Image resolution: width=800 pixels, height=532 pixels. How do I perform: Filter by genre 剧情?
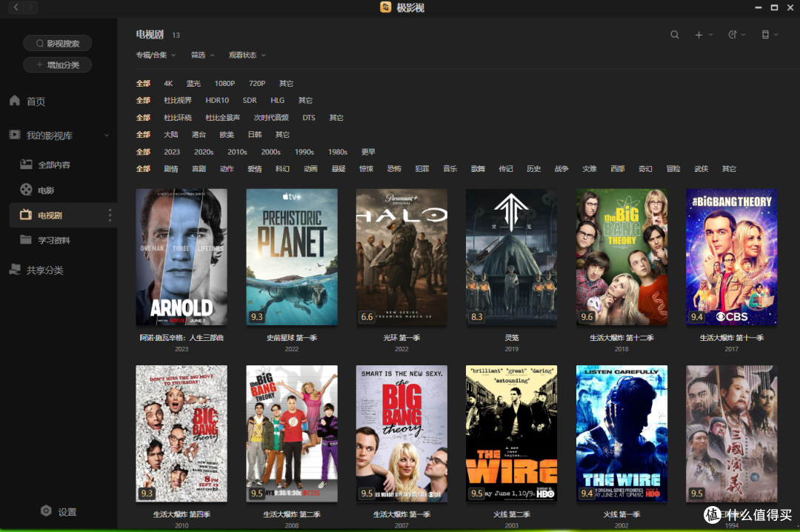[171, 168]
